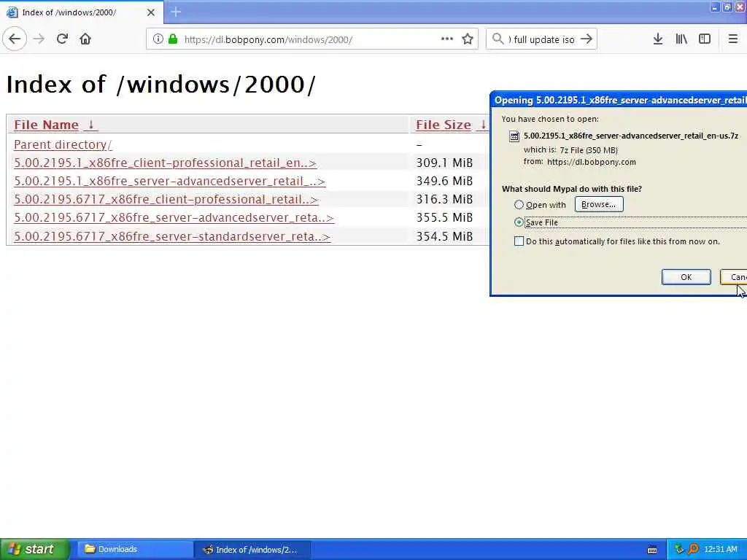This screenshot has height=560, width=747.
Task: Switch to Index of /windows taskbar item
Action: click(x=252, y=550)
